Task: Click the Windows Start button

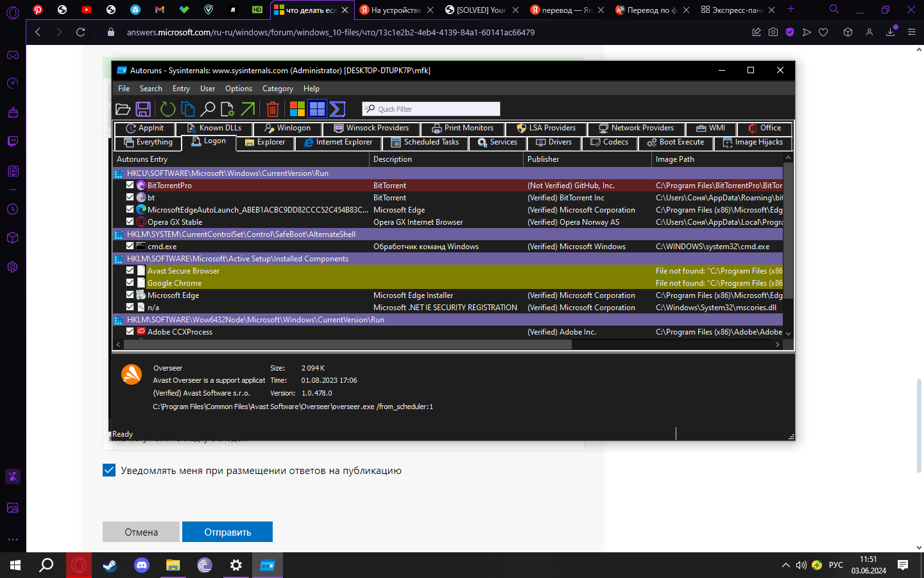Action: point(15,565)
